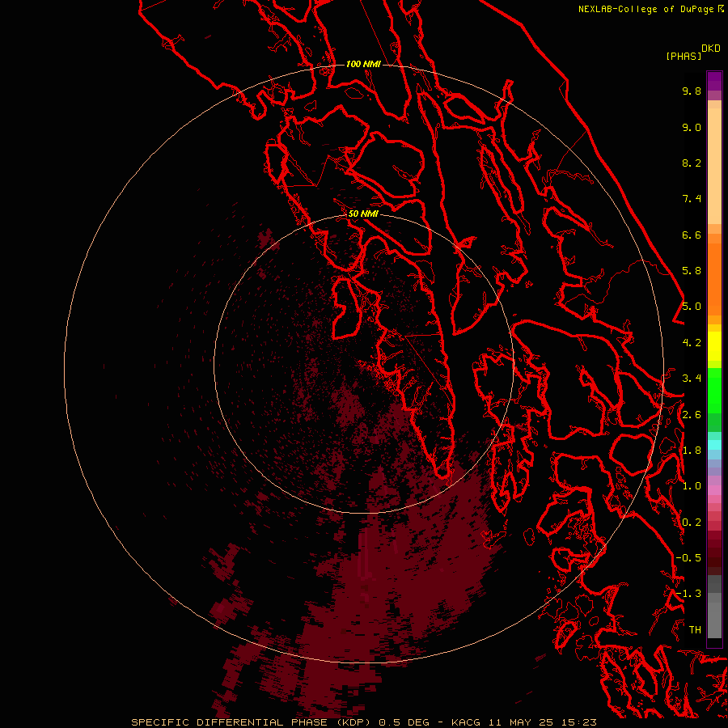
Task: Click the 9.0 value on color scale
Action: (692, 127)
